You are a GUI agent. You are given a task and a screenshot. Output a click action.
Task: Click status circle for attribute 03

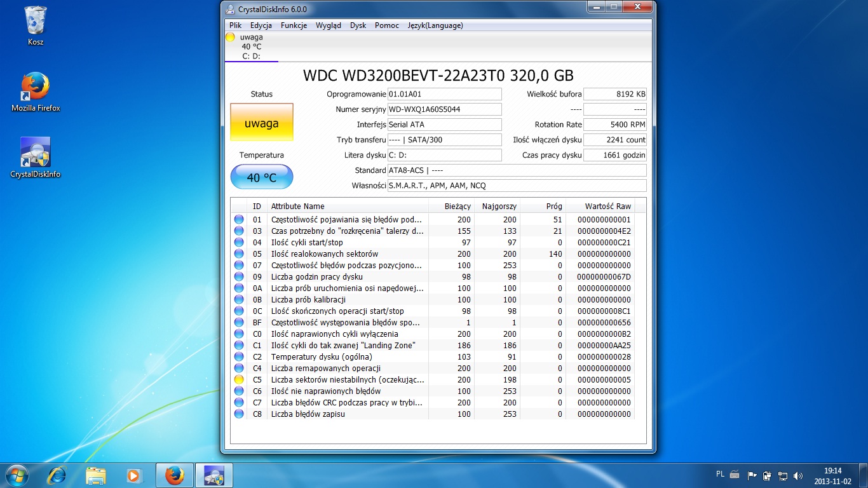(x=239, y=231)
